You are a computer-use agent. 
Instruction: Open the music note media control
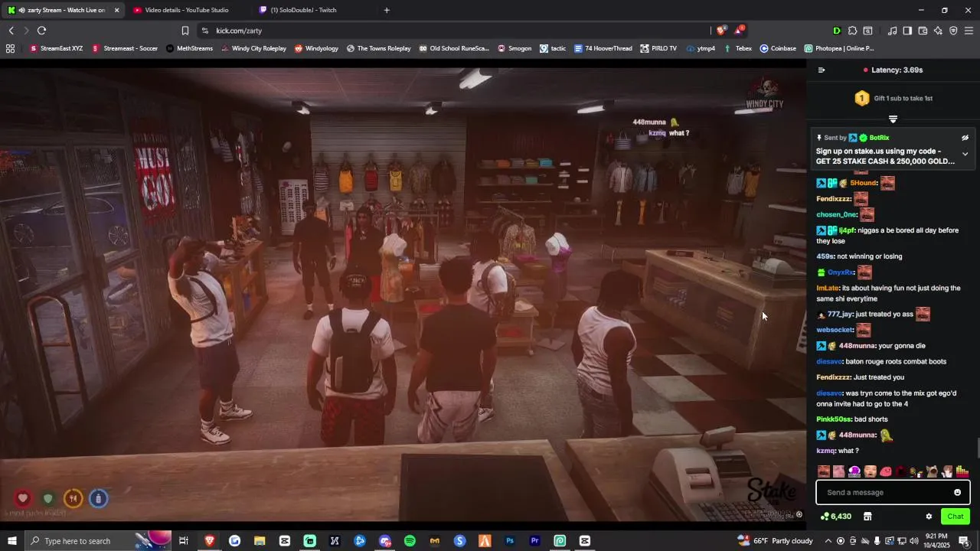pyautogui.click(x=892, y=31)
